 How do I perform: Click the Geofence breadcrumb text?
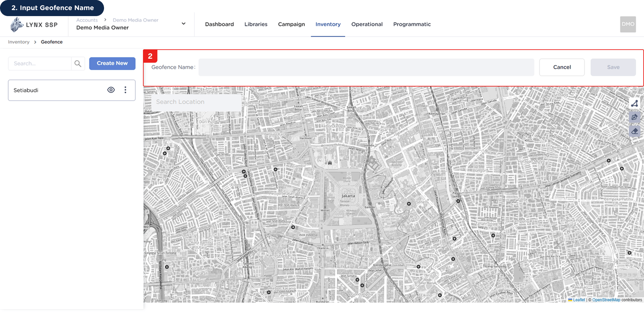click(x=52, y=42)
